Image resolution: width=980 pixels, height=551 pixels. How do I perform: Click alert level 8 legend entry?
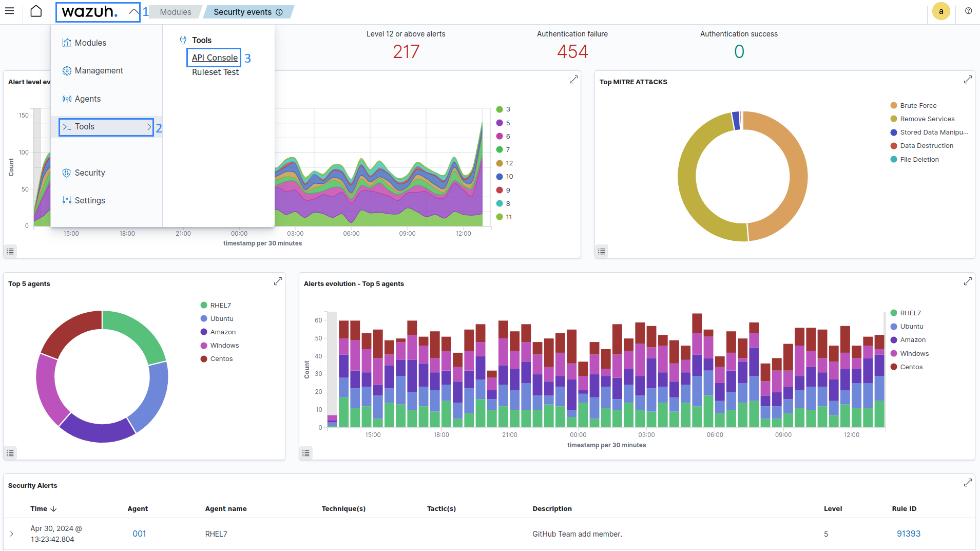(503, 203)
